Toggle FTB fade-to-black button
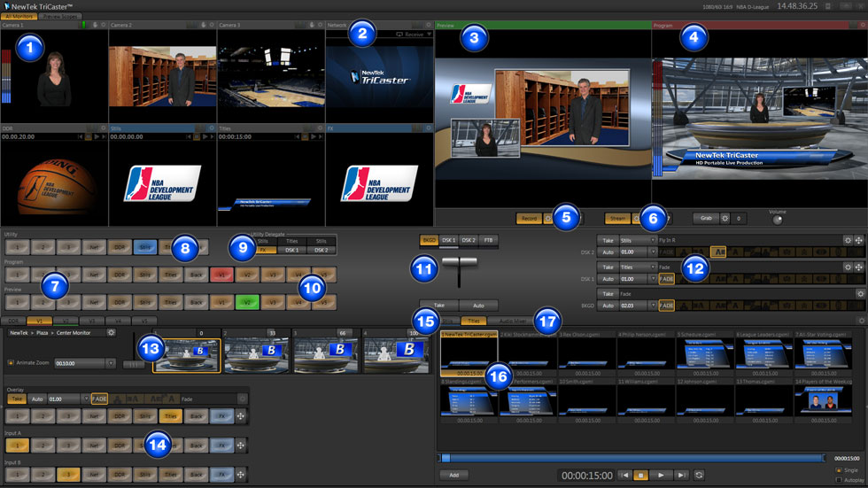 (x=488, y=240)
